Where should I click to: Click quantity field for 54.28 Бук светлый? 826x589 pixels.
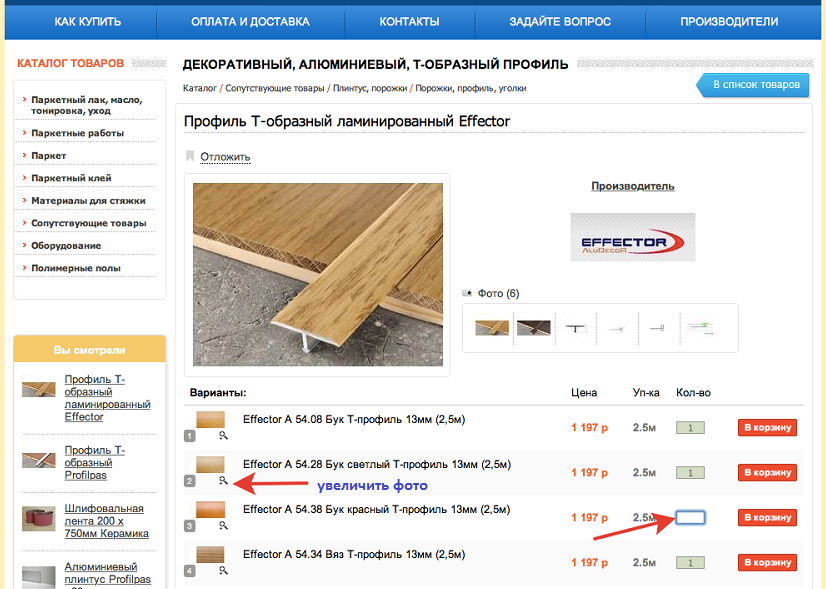pos(690,473)
